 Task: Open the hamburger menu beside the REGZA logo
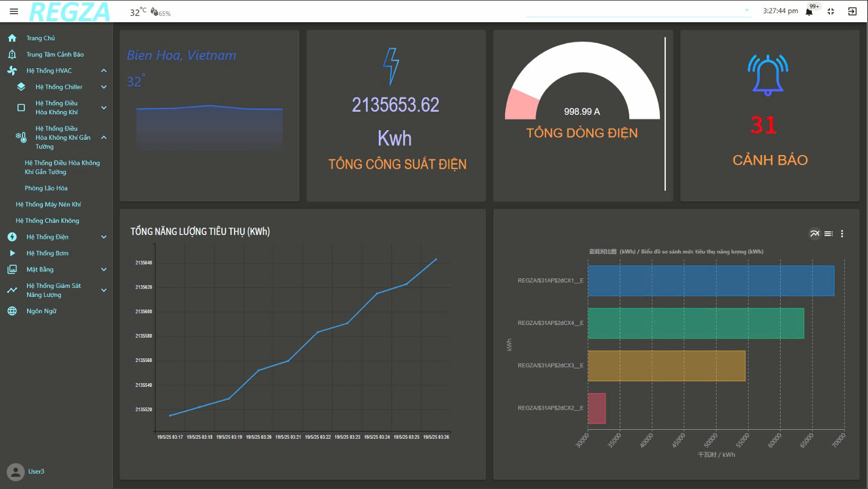[14, 11]
